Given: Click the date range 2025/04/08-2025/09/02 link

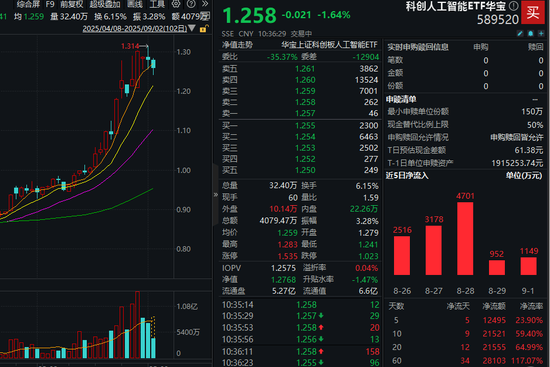Looking at the screenshot, I should (135, 28).
